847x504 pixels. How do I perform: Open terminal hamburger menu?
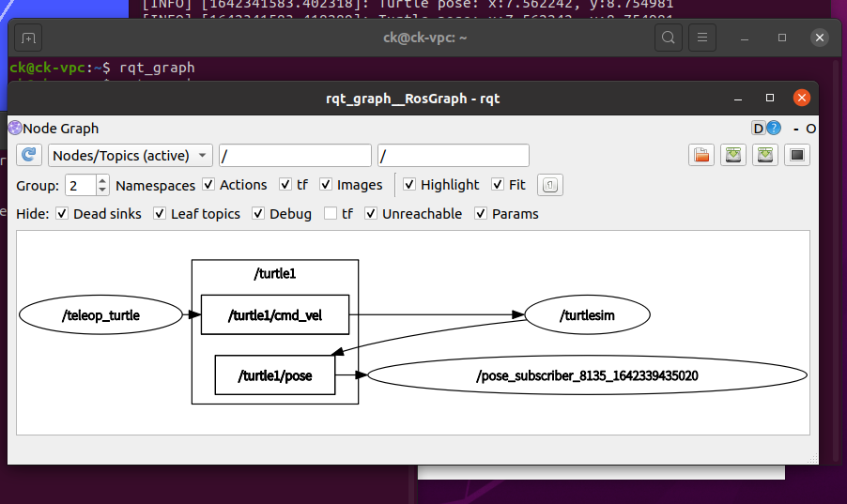coord(702,38)
